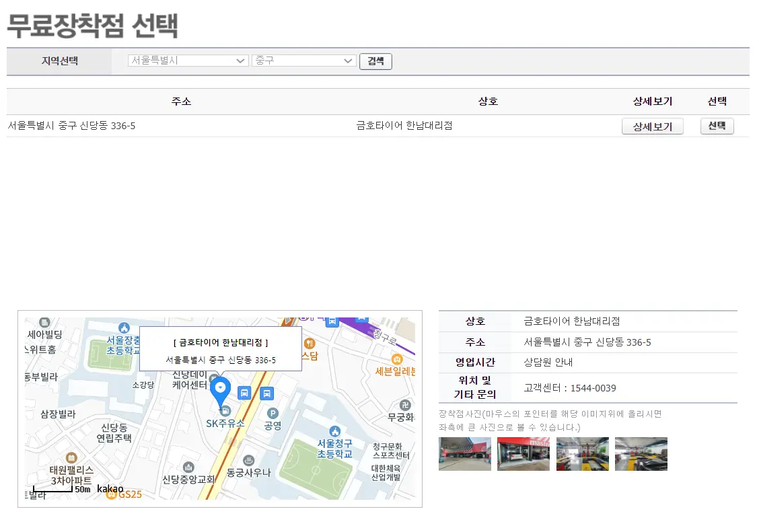Image resolution: width=759 pixels, height=532 pixels.
Task: Click the bus stop icon beside SK주유소
Action: (244, 392)
